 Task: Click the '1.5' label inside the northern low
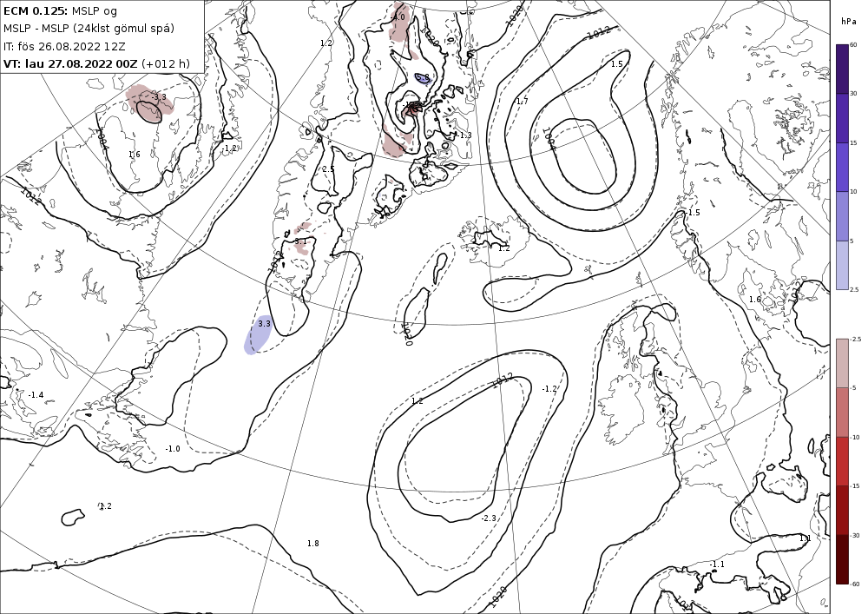tap(616, 64)
